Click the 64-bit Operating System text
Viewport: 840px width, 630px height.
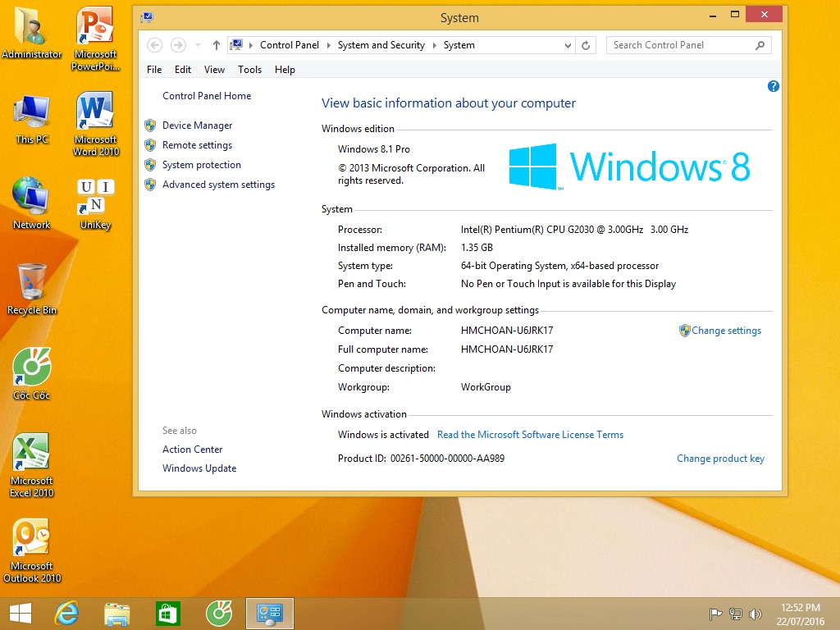559,266
